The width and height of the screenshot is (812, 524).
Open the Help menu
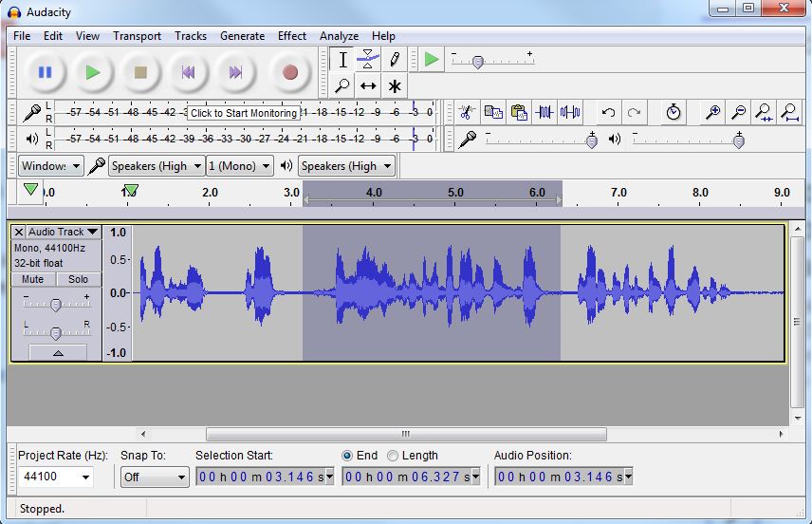point(383,36)
